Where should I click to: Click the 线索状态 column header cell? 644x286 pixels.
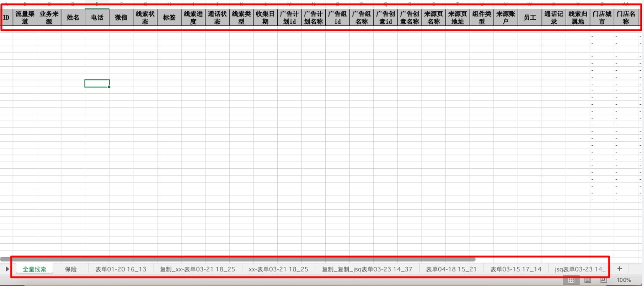(x=145, y=18)
